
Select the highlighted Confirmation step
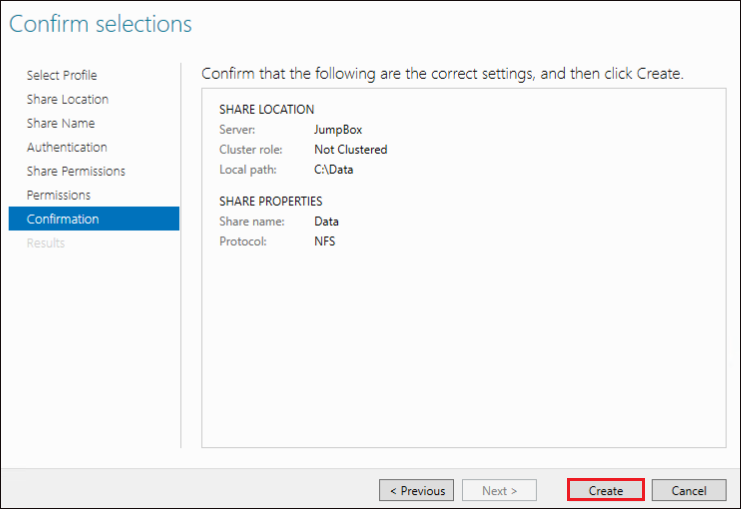(94, 218)
